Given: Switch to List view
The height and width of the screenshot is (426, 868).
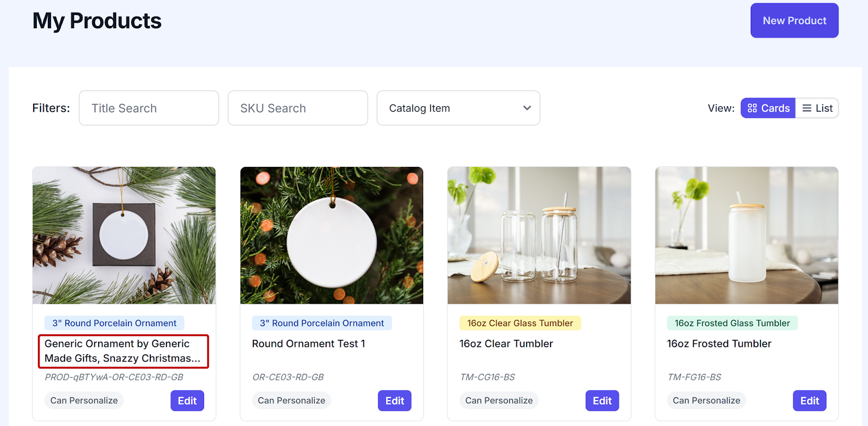Looking at the screenshot, I should point(817,108).
